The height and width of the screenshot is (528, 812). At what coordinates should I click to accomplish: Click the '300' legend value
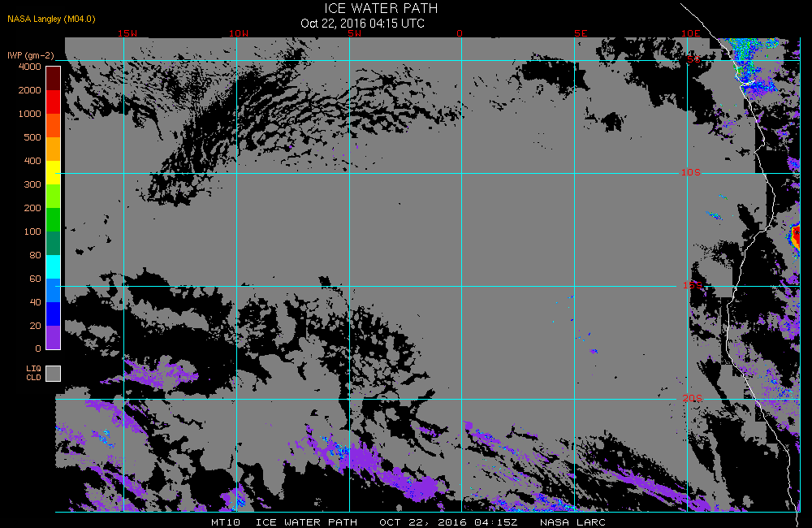[32, 184]
